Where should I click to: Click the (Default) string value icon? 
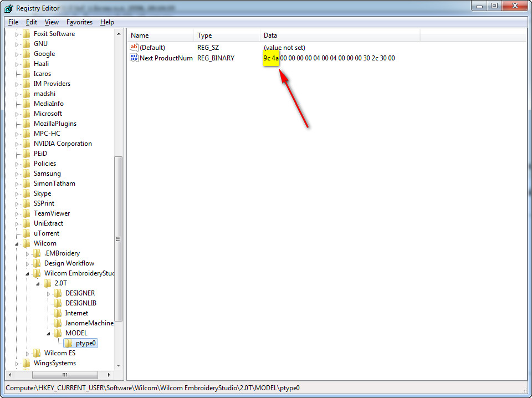pos(134,47)
